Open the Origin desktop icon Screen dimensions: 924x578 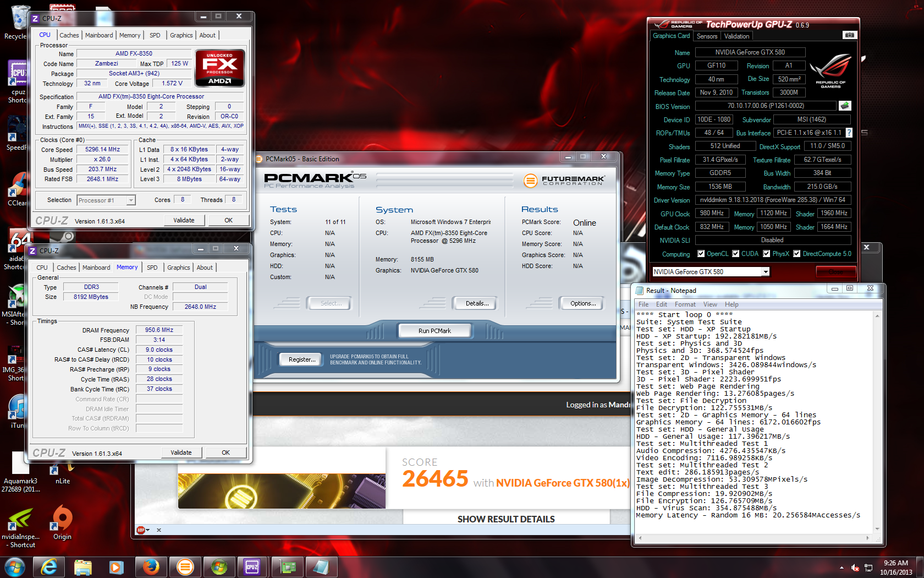pyautogui.click(x=62, y=523)
